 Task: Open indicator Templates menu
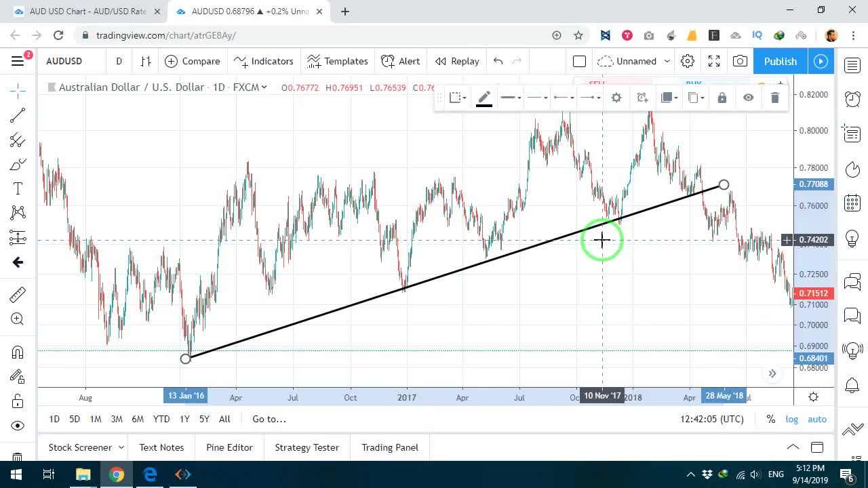click(x=337, y=61)
